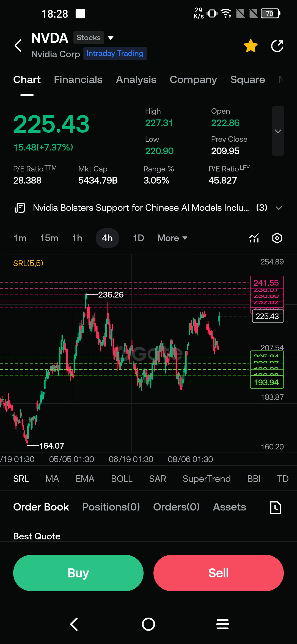Open the chart indicators icon
Viewport: 297px width, 644px height.
(254, 238)
